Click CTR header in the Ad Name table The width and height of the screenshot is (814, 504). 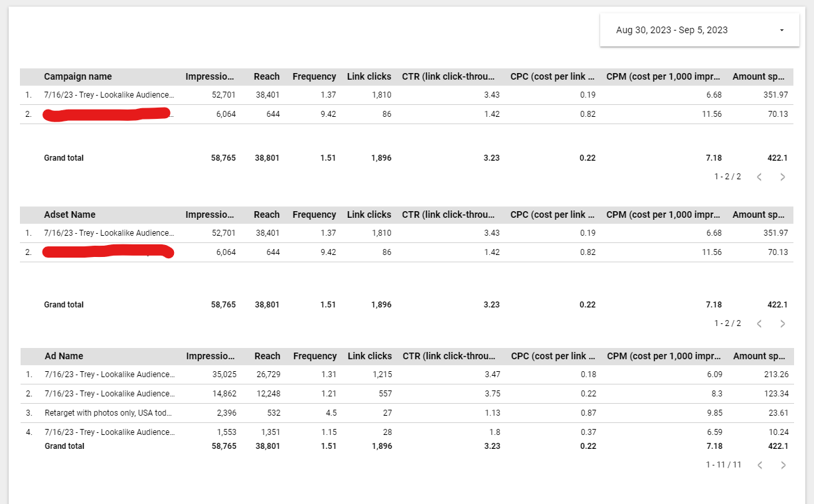coord(449,356)
